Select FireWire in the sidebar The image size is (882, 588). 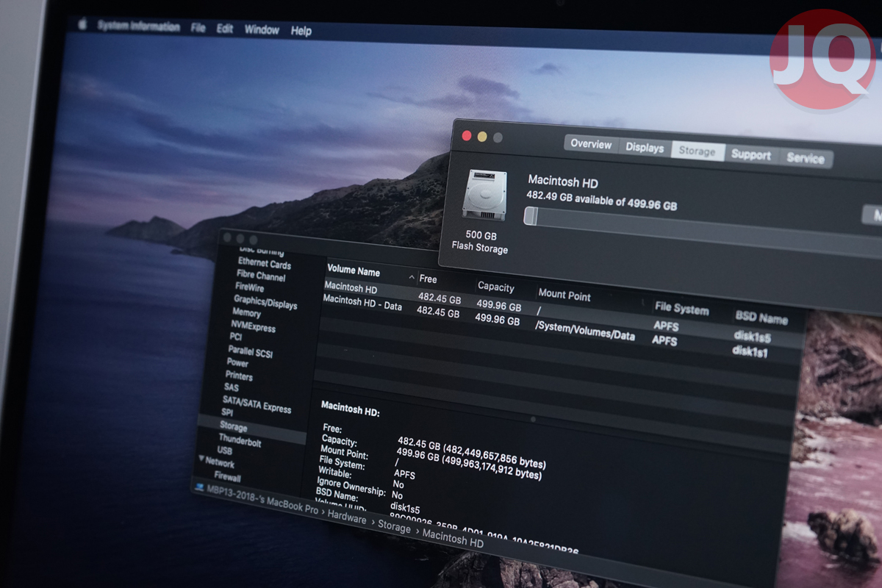pyautogui.click(x=250, y=287)
